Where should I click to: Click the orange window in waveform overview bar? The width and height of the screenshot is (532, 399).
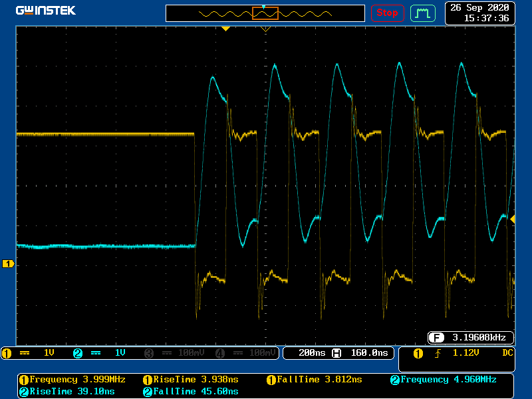coord(265,13)
